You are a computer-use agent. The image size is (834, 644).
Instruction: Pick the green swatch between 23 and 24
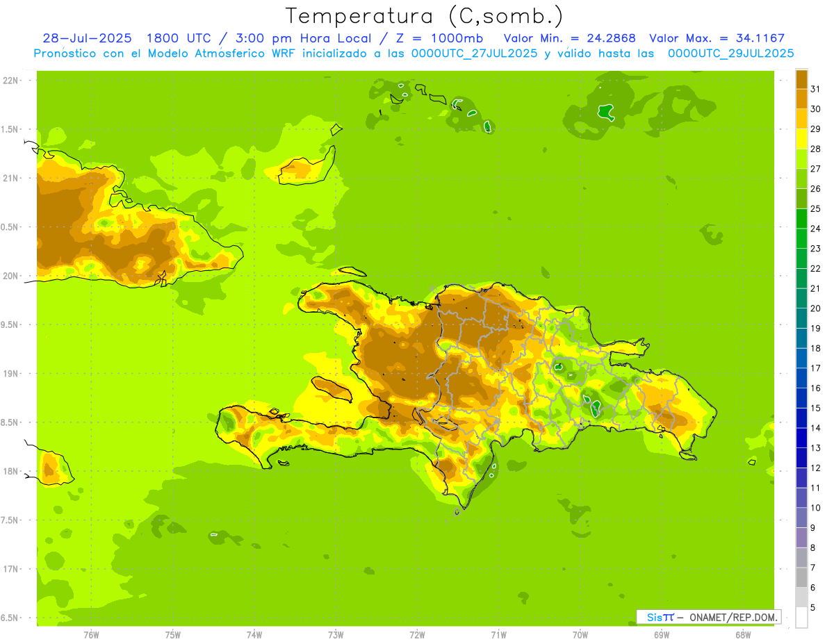(x=801, y=238)
